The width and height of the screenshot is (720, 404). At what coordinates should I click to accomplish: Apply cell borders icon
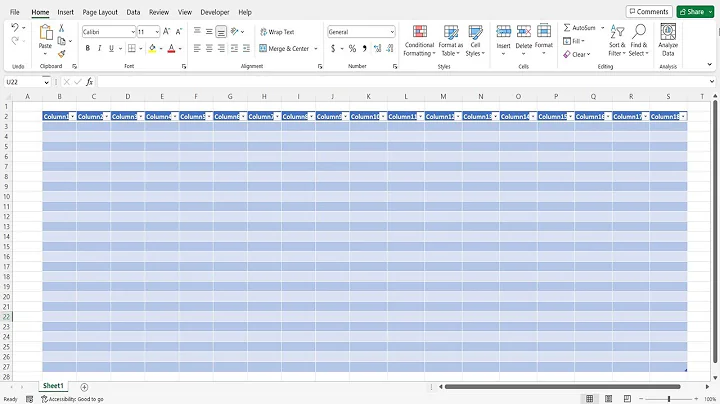pos(132,48)
